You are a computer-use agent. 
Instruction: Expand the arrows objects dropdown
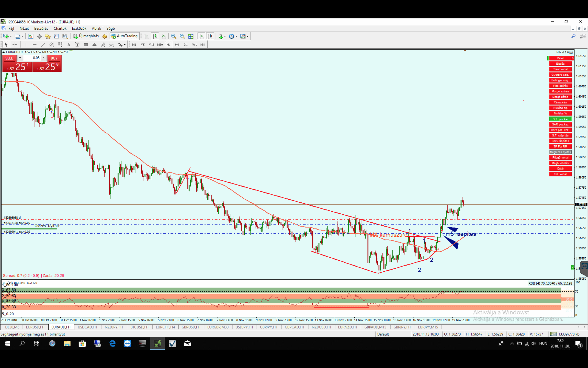click(x=125, y=45)
